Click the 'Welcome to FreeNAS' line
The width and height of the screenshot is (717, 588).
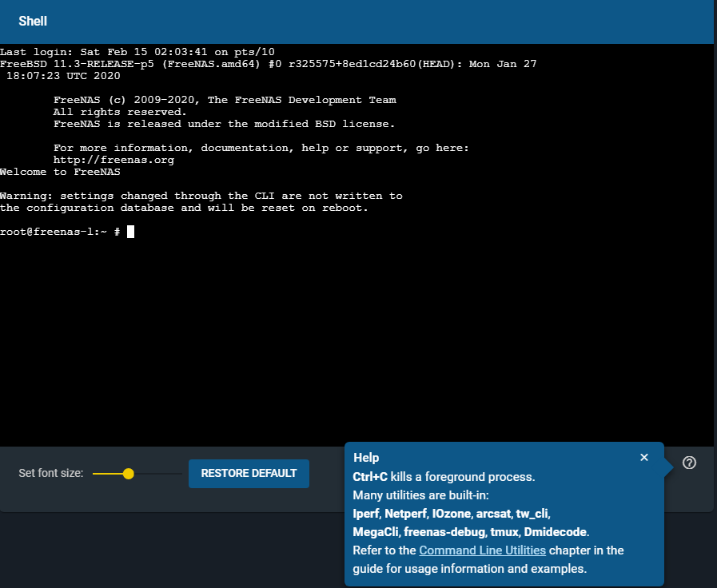click(x=61, y=172)
